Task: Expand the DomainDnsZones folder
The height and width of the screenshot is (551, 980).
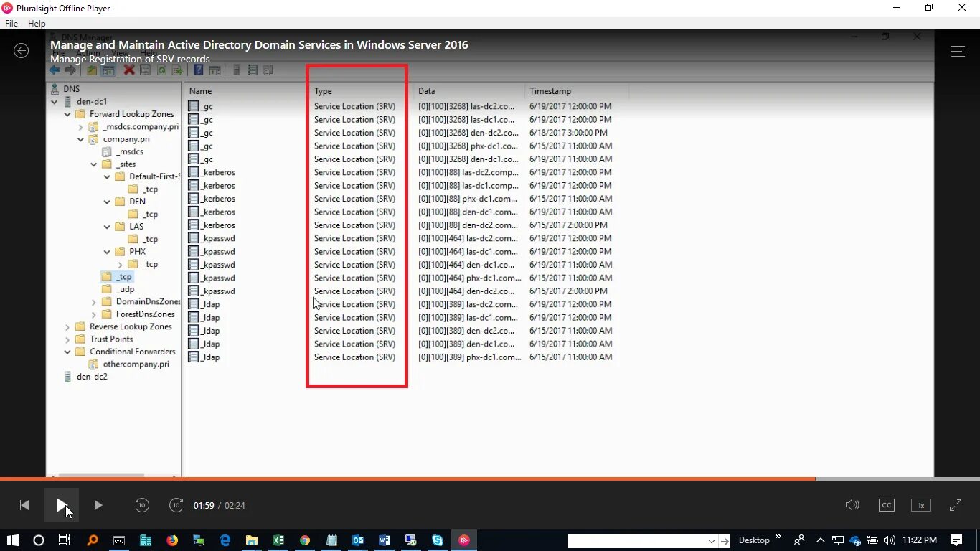Action: click(x=94, y=302)
